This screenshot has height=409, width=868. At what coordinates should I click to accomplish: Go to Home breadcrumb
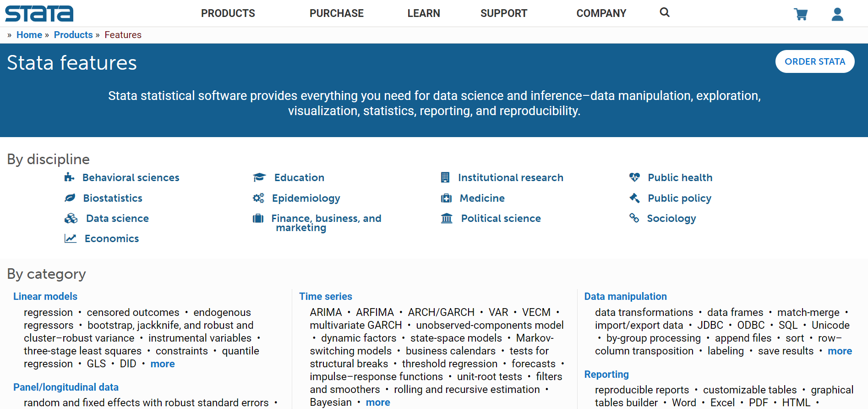pos(29,35)
